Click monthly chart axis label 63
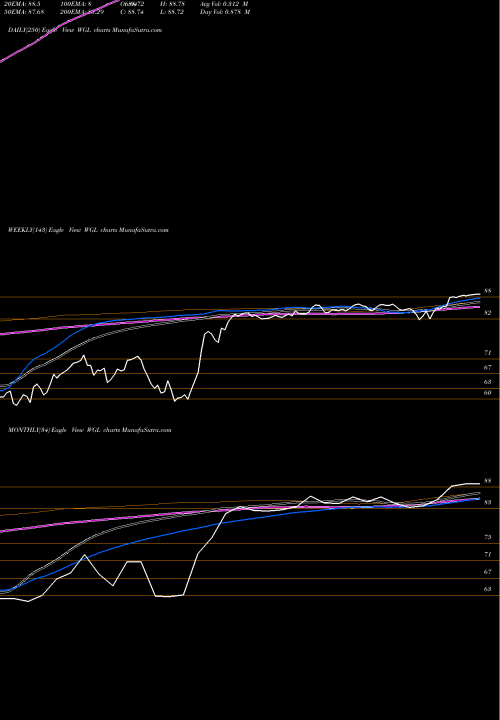 [x=488, y=589]
